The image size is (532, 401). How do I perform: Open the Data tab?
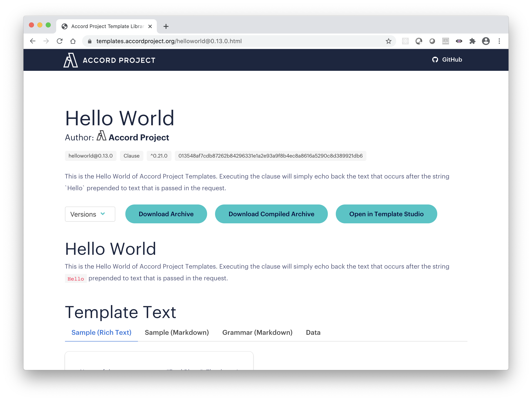tap(313, 332)
